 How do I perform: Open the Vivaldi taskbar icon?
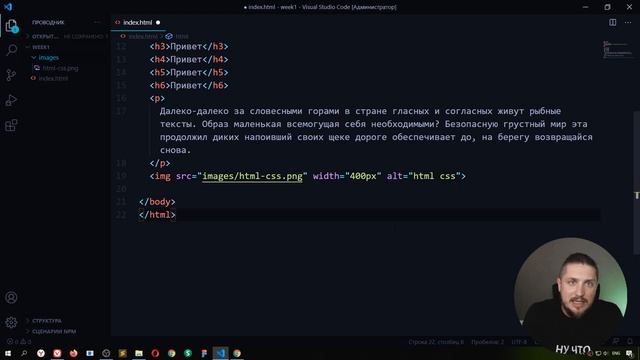57,353
